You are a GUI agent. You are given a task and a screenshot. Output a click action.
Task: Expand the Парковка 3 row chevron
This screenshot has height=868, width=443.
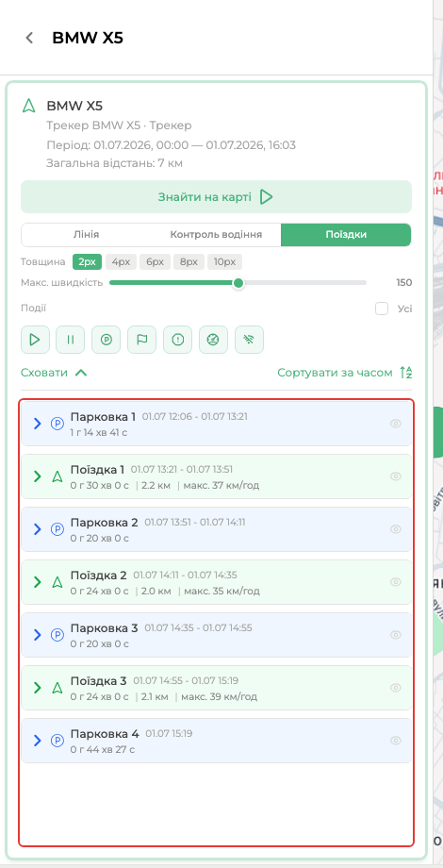tap(38, 635)
